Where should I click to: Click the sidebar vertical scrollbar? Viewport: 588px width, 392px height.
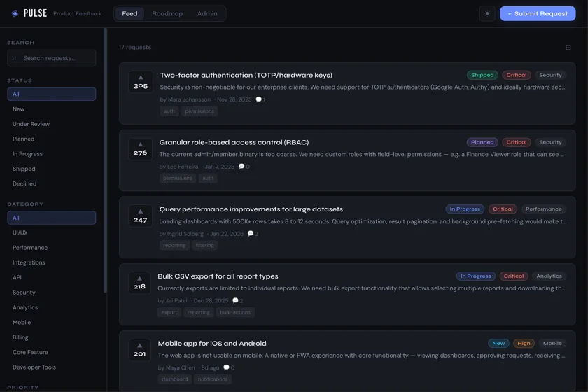tap(106, 160)
